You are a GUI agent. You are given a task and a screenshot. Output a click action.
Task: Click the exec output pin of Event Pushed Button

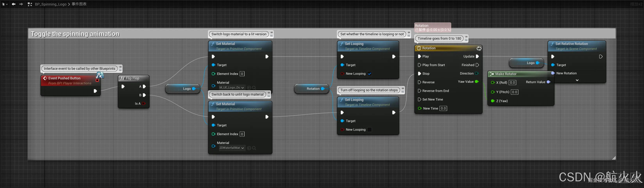tap(95, 91)
